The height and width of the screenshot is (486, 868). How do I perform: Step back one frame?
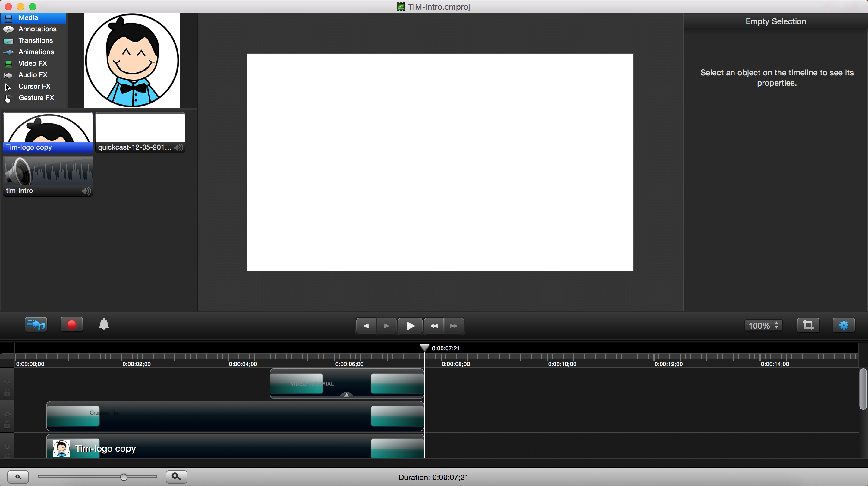pos(366,326)
